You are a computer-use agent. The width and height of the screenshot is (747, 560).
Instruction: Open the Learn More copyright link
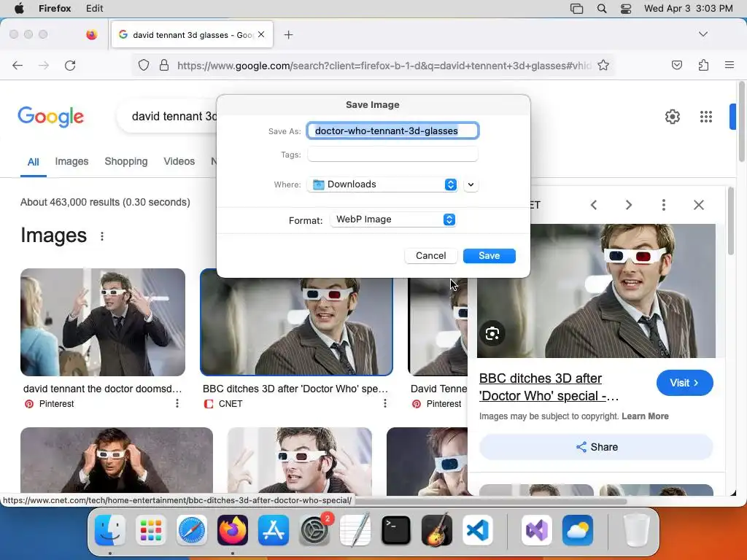[645, 416]
